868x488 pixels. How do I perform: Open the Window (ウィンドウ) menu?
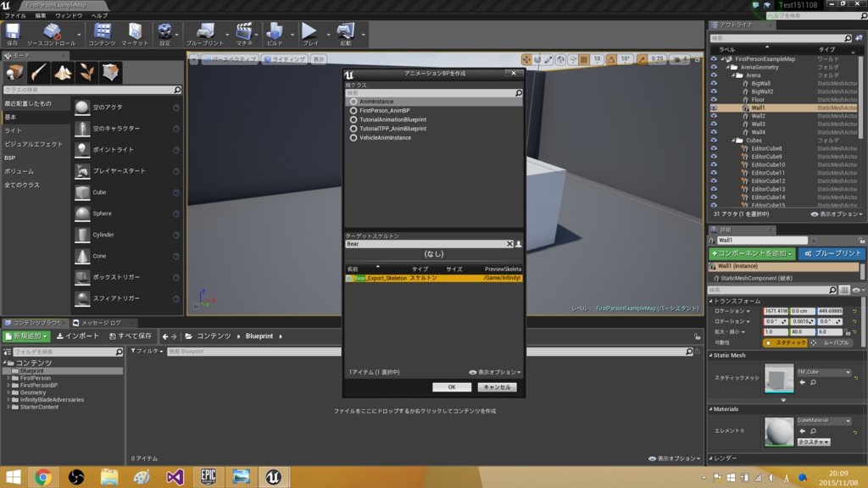[x=69, y=16]
